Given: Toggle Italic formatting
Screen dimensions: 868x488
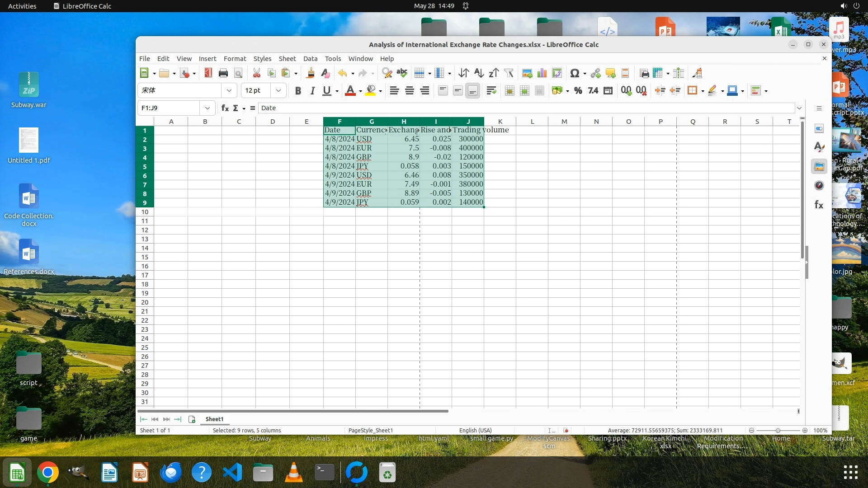Looking at the screenshot, I should [312, 90].
